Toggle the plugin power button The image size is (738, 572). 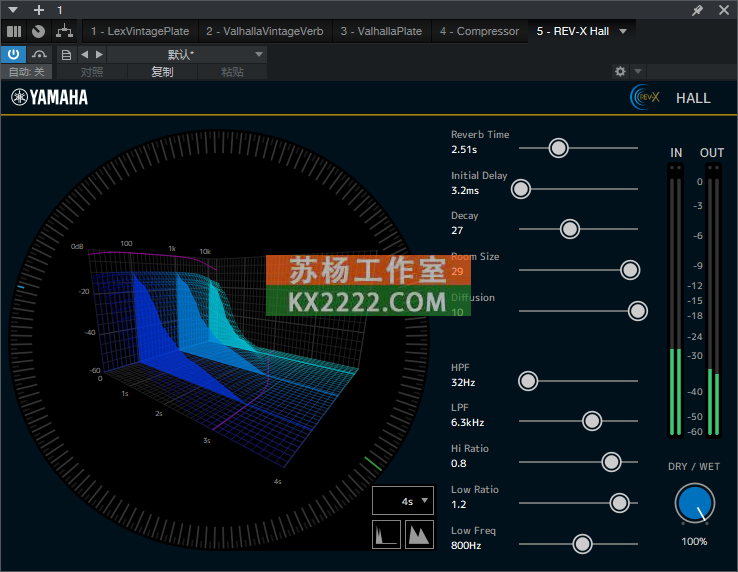(x=13, y=55)
